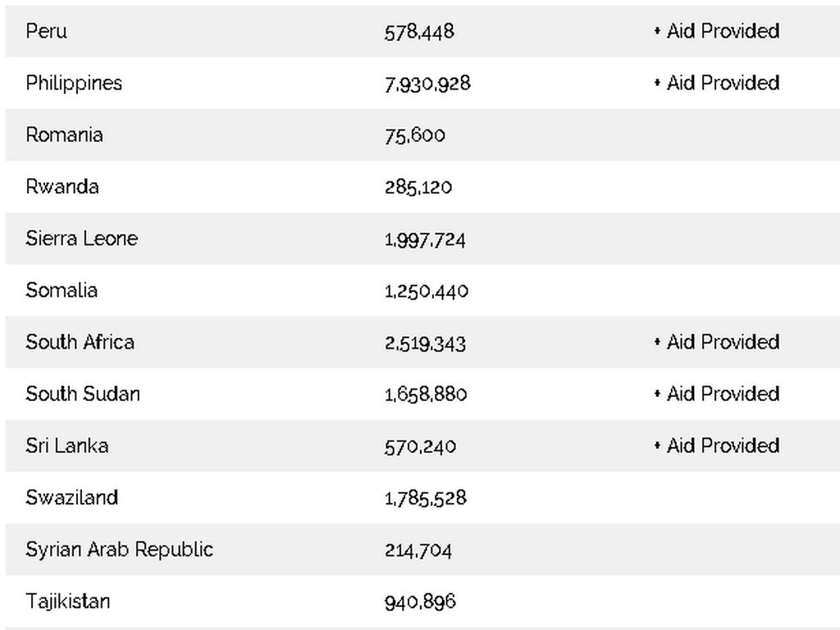
Task: Show Aid Provided details for South Africa
Action: coord(716,342)
